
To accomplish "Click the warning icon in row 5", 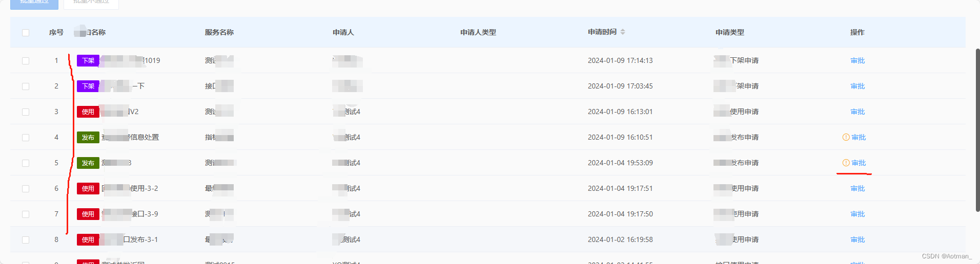I will [x=846, y=163].
